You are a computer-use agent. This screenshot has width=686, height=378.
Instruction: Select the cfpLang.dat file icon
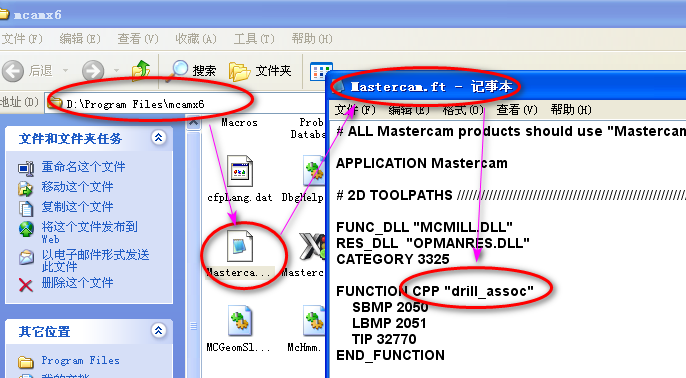pyautogui.click(x=240, y=171)
